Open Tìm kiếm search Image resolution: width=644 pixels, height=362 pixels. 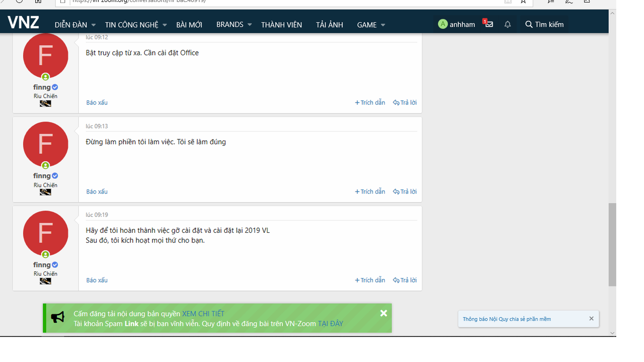coord(544,24)
